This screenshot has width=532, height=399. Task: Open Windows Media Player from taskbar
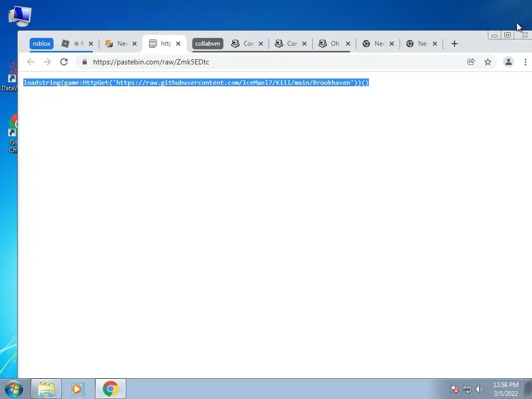[x=78, y=389]
